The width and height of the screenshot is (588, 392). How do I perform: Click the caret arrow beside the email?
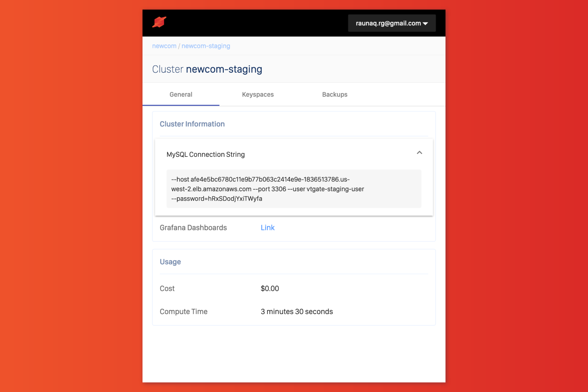pos(425,24)
